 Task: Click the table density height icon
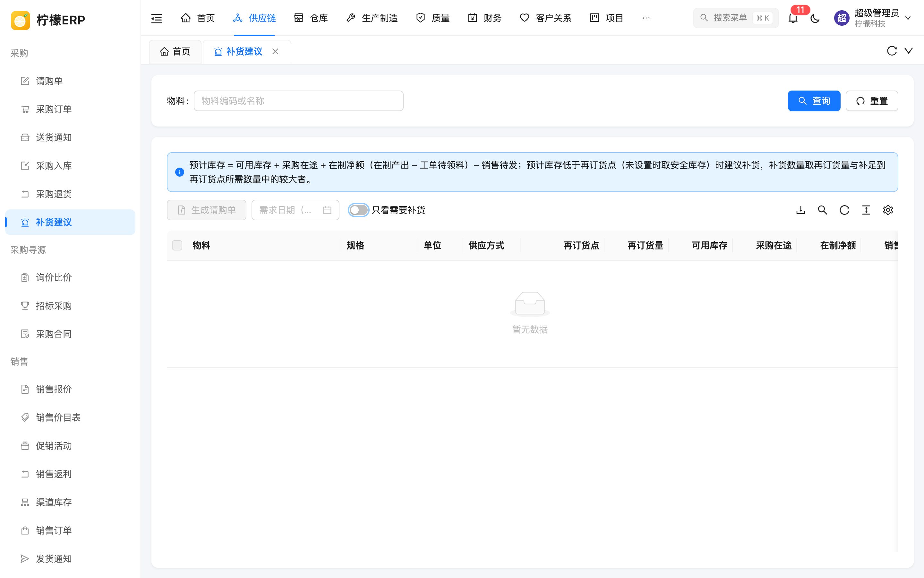click(866, 210)
